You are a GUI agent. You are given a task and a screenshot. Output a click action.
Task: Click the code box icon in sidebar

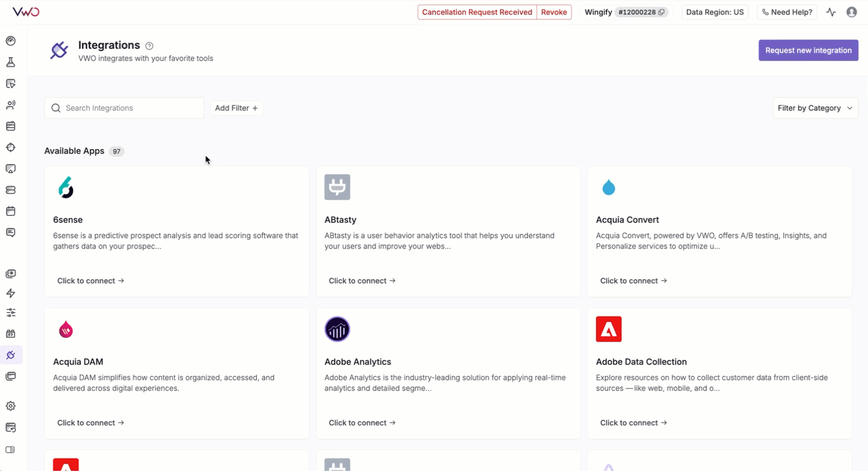pos(11,334)
